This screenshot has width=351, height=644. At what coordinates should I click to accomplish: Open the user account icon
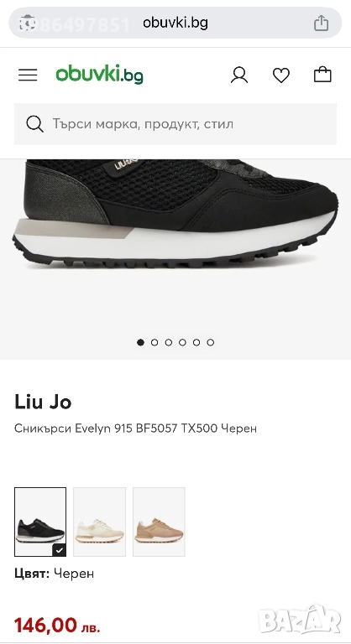click(x=239, y=75)
